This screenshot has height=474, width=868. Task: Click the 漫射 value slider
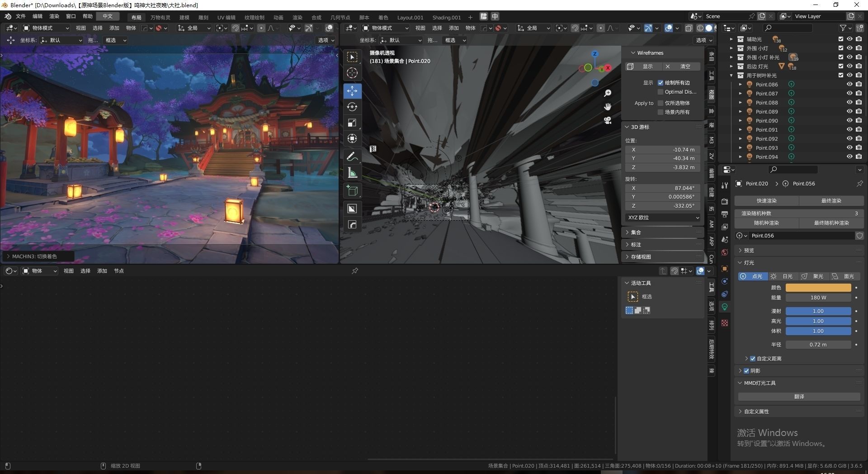click(818, 311)
